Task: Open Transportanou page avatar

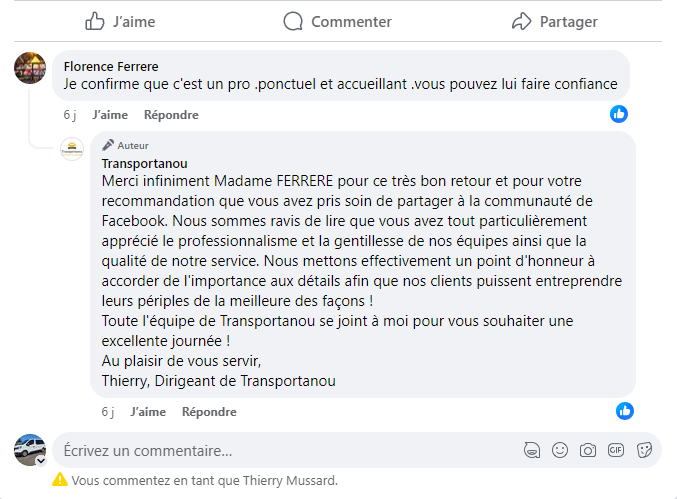Action: (72, 150)
